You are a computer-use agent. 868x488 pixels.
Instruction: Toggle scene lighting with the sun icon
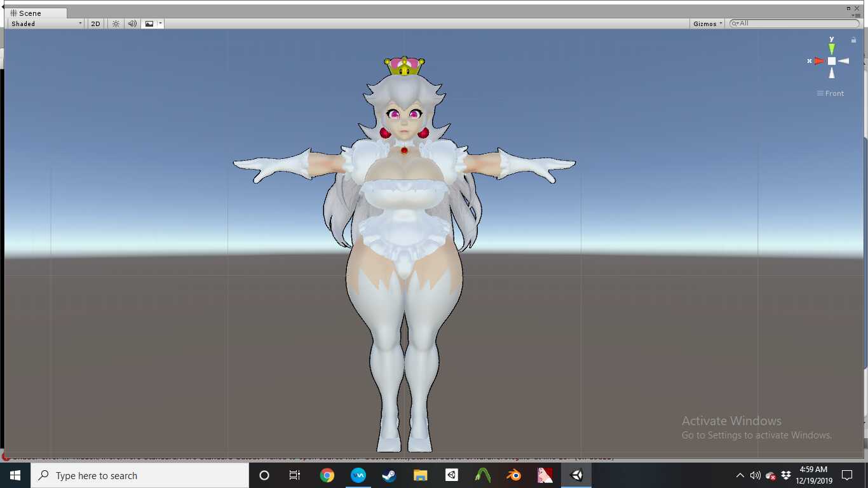(116, 24)
